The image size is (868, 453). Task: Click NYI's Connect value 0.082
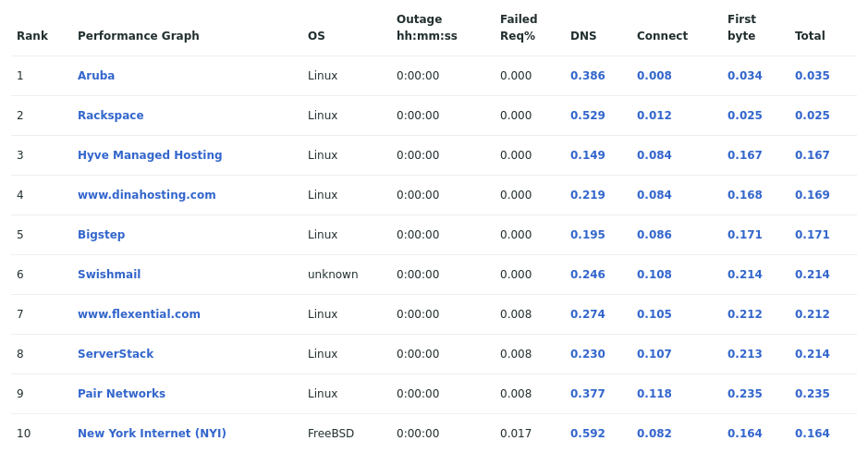(654, 434)
